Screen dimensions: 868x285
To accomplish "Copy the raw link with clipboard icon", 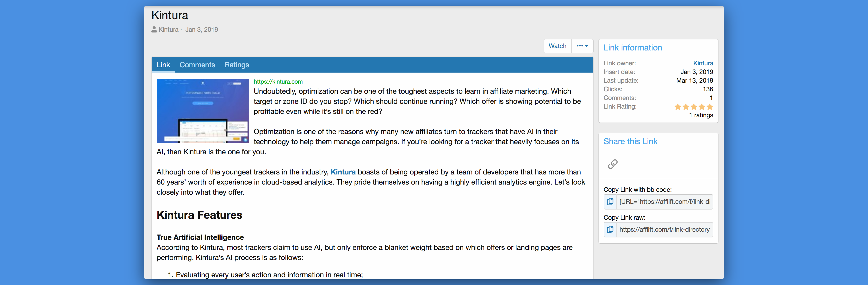I will tap(610, 230).
